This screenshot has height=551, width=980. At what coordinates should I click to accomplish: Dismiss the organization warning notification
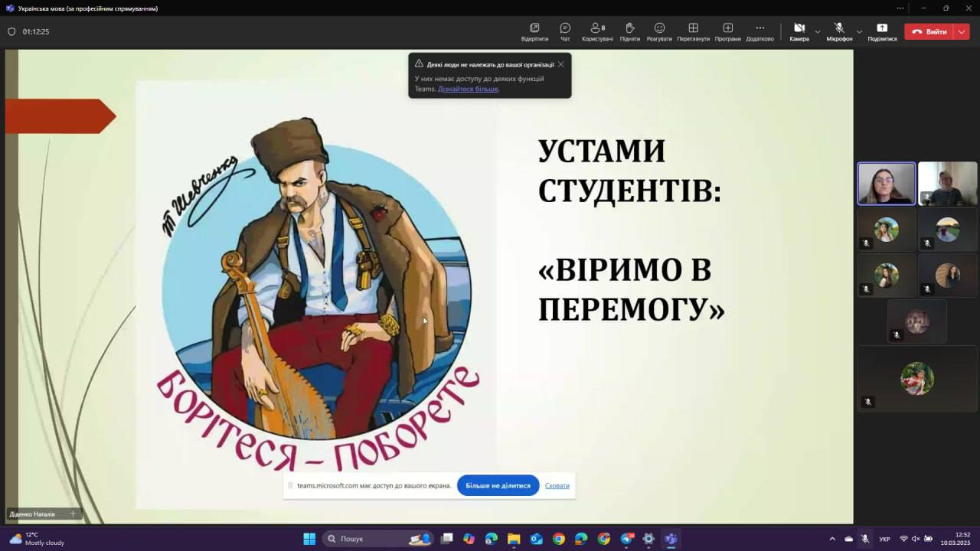[x=561, y=64]
